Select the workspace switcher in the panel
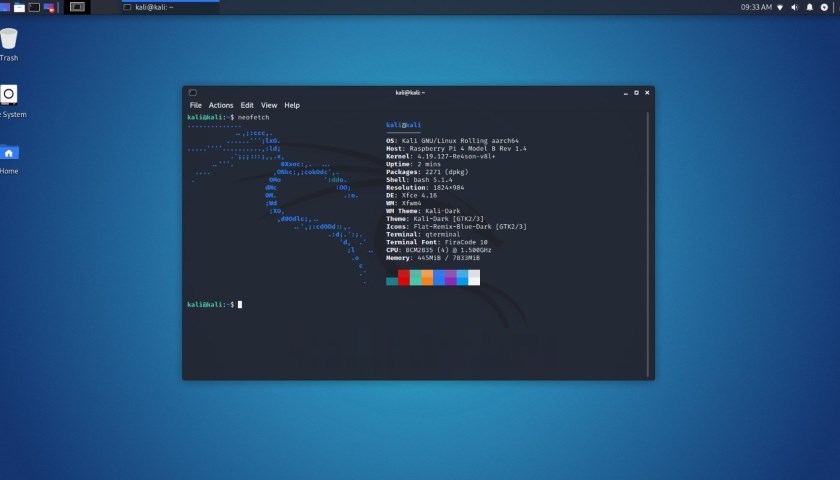 77,7
